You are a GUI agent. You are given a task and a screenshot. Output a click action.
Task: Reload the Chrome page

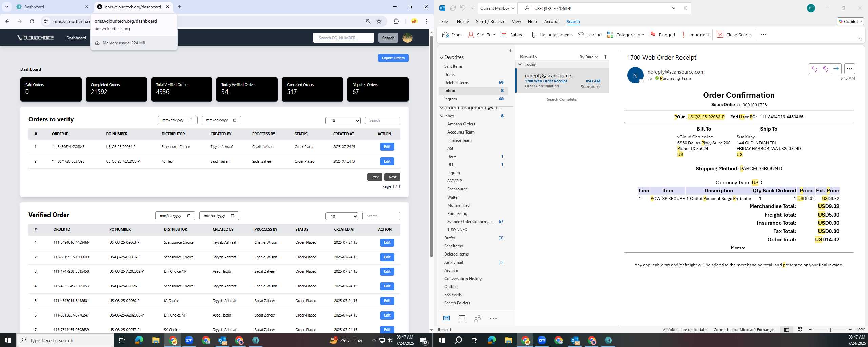(x=32, y=21)
